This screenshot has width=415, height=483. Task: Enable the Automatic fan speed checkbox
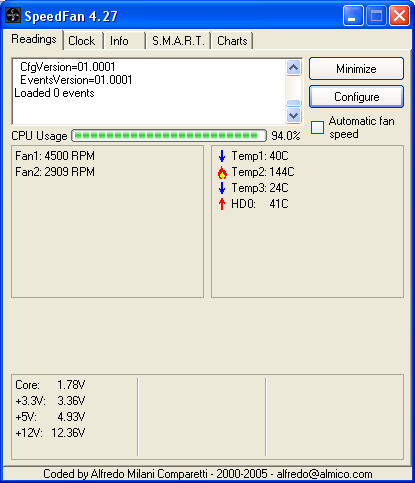(317, 128)
